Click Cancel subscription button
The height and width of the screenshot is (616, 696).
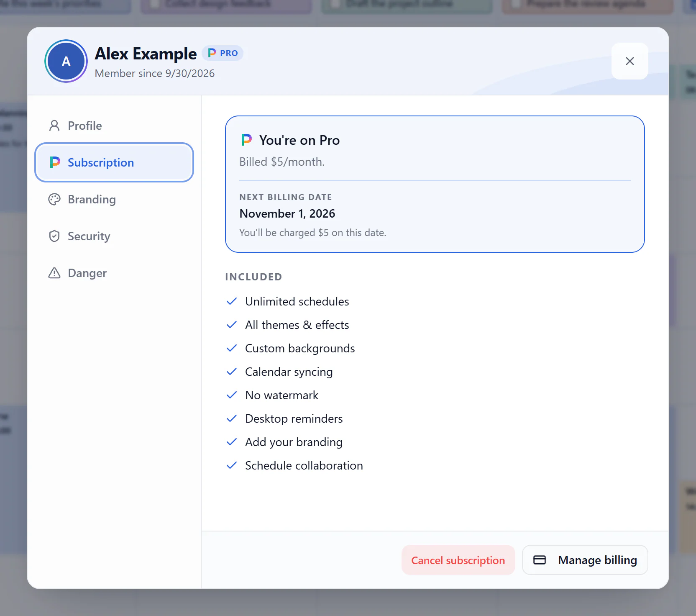458,560
